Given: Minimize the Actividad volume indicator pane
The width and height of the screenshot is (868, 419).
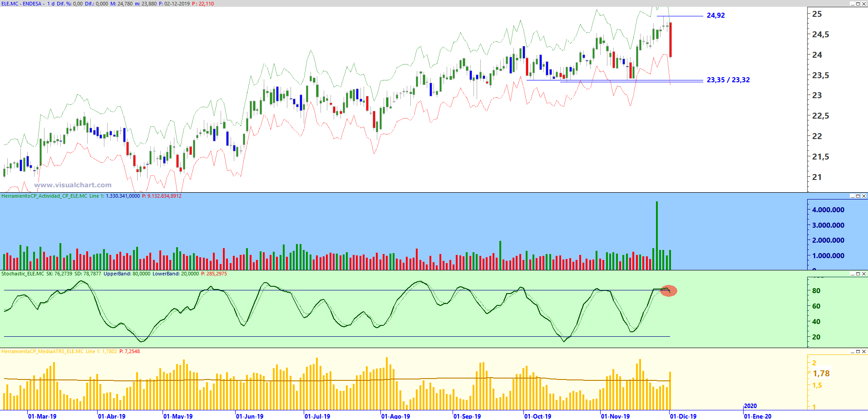Looking at the screenshot, I should pyautogui.click(x=852, y=196).
